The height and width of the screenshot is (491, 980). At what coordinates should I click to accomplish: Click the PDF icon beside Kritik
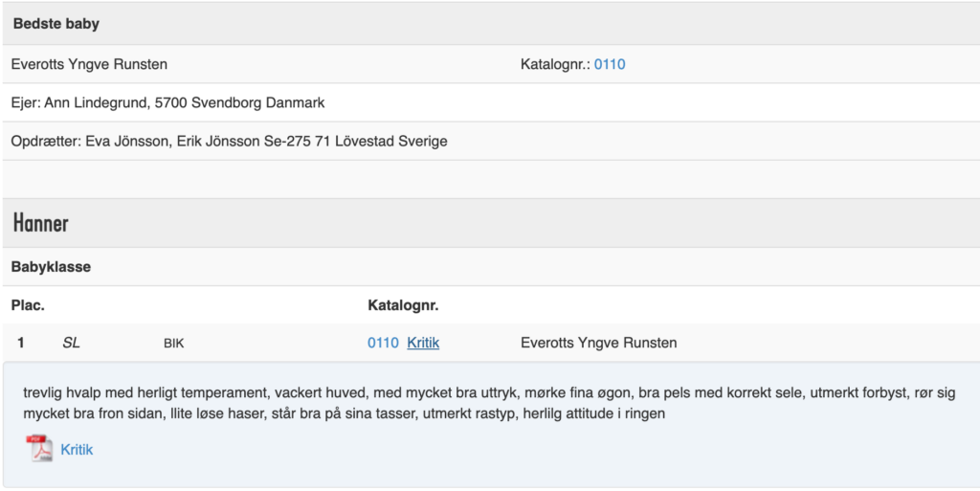tap(39, 449)
